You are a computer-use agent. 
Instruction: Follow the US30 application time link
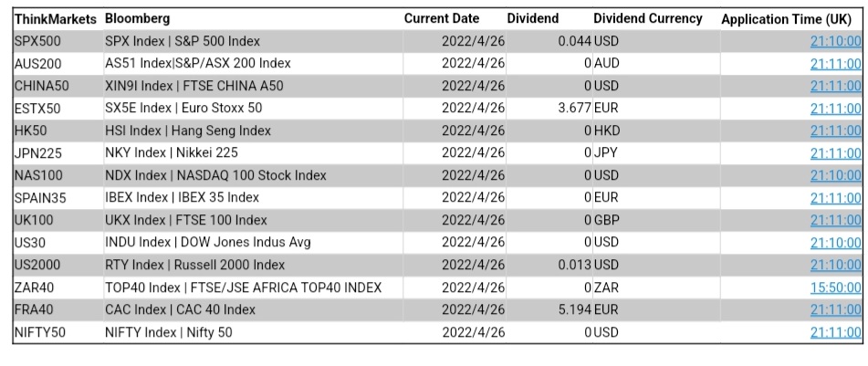click(835, 243)
